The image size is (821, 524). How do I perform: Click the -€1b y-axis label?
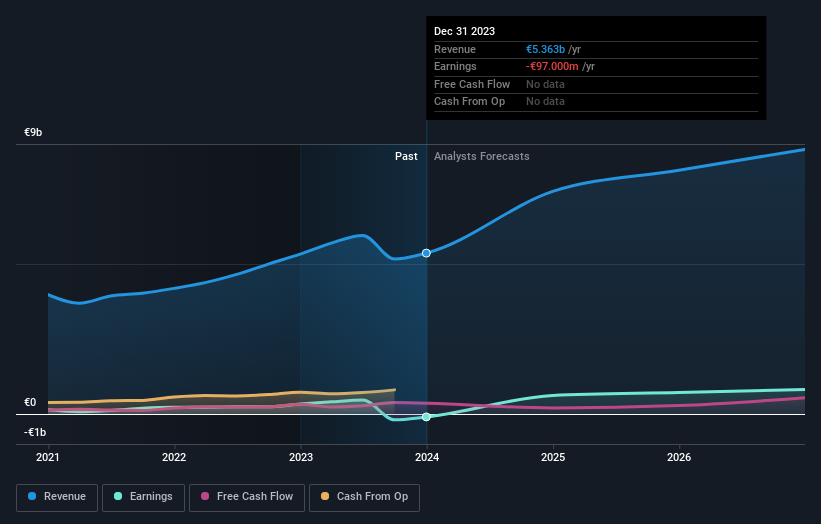(x=35, y=432)
